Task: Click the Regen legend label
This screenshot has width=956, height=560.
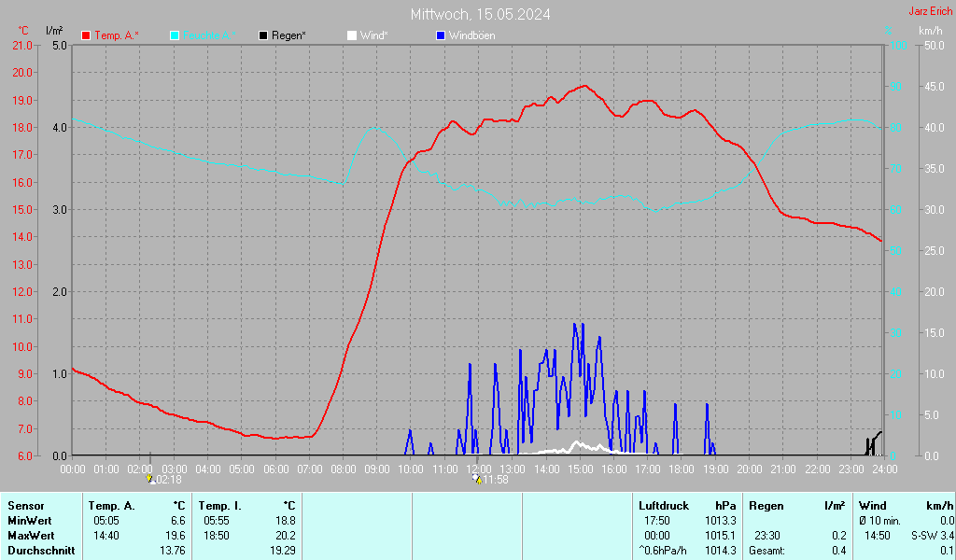Action: click(x=288, y=35)
